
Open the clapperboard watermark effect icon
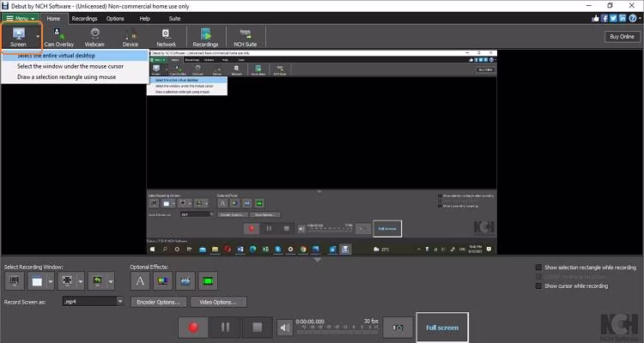[185, 281]
